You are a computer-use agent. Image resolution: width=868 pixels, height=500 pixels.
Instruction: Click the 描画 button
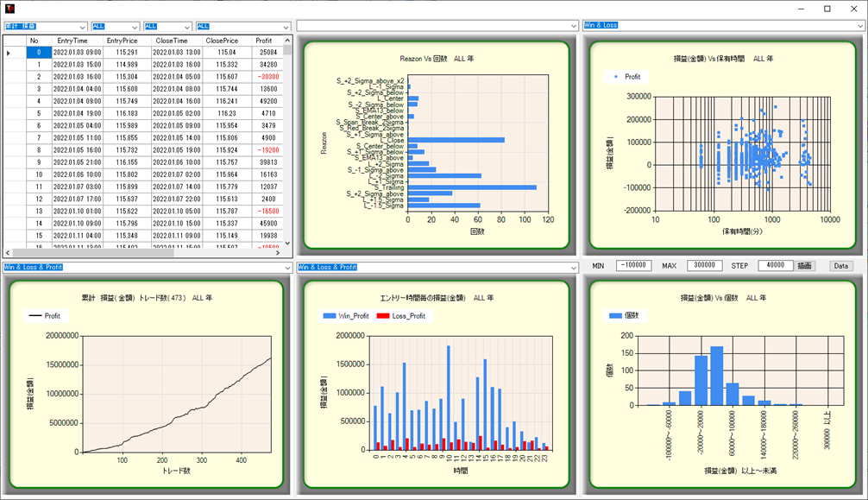[x=805, y=266]
